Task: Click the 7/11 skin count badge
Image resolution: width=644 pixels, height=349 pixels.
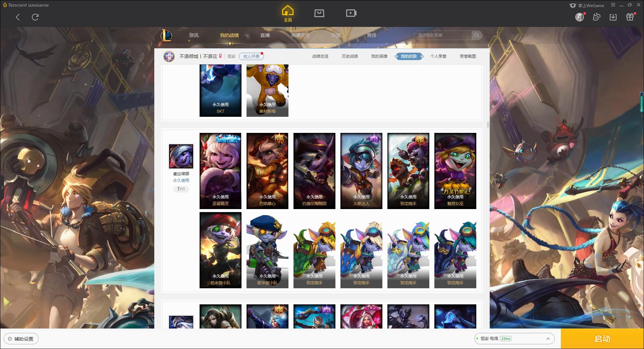Action: [181, 189]
